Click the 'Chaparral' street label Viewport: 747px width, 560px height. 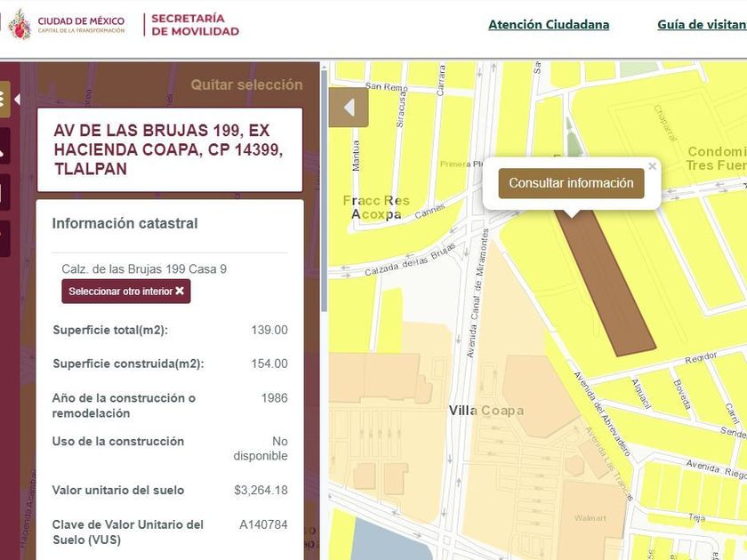point(665,124)
